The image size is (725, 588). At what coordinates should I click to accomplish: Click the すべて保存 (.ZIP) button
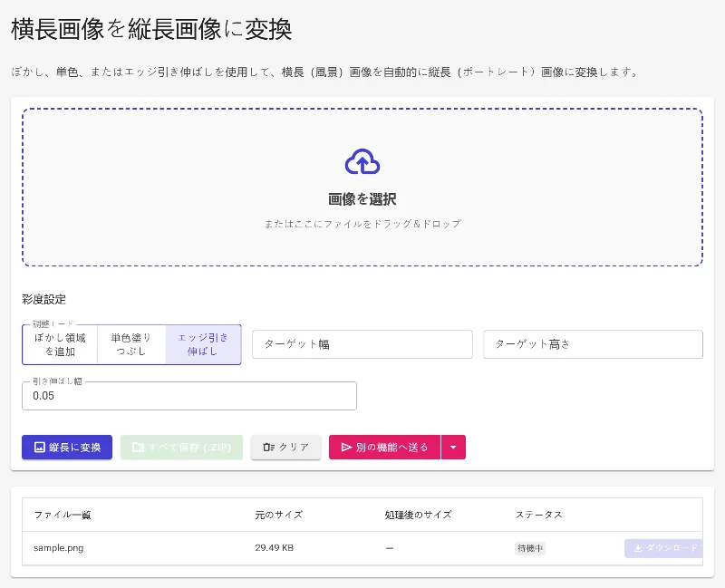click(x=181, y=447)
